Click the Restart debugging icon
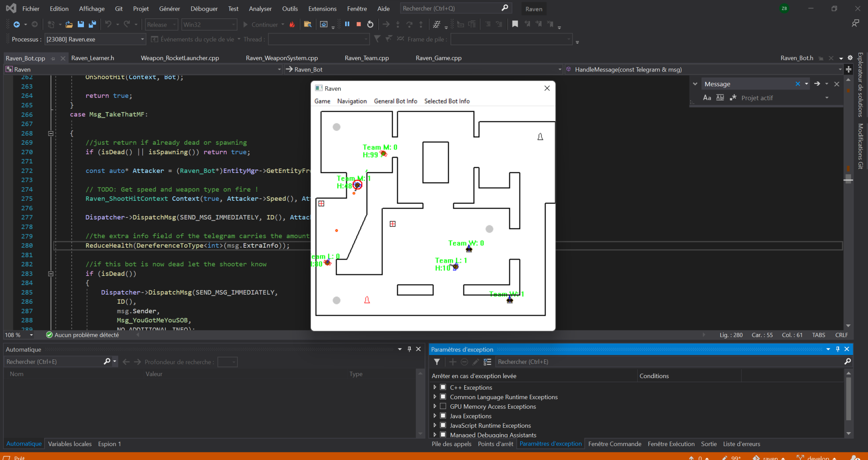This screenshot has width=868, height=460. pyautogui.click(x=370, y=24)
